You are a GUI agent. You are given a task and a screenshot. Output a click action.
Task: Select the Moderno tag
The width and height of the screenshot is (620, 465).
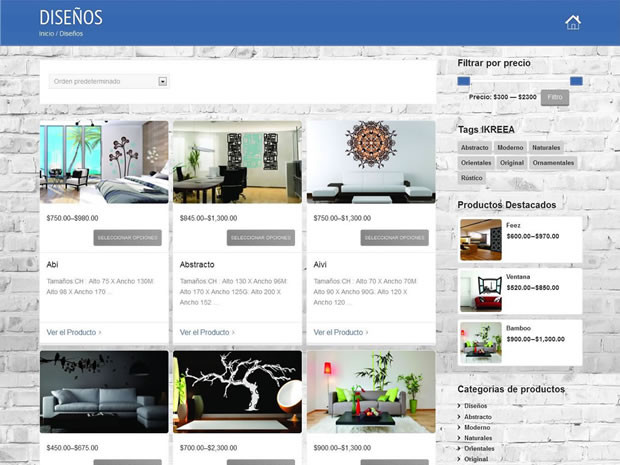[x=510, y=147]
